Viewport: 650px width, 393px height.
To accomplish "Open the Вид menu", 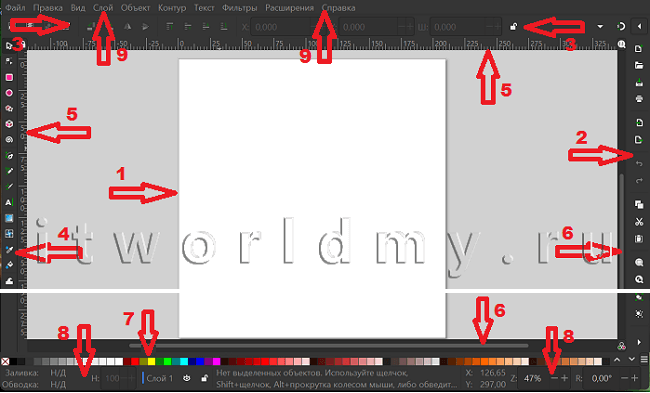I will 78,8.
